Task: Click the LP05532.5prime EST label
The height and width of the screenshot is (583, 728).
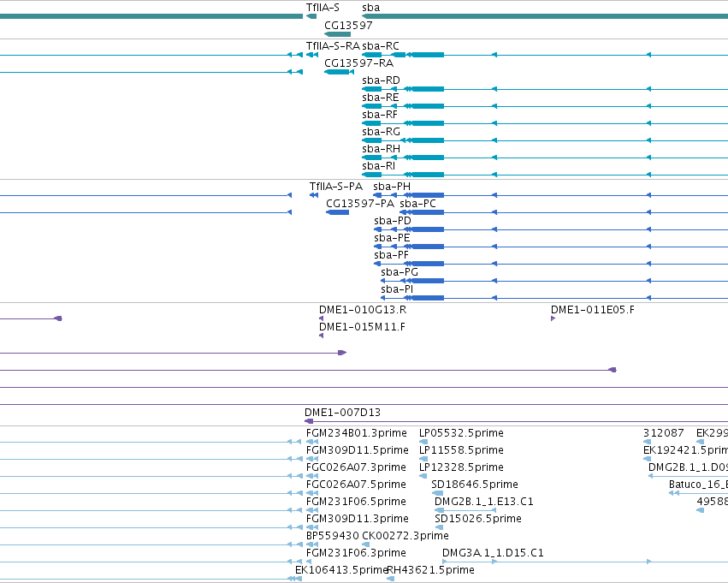Action: pos(461,433)
